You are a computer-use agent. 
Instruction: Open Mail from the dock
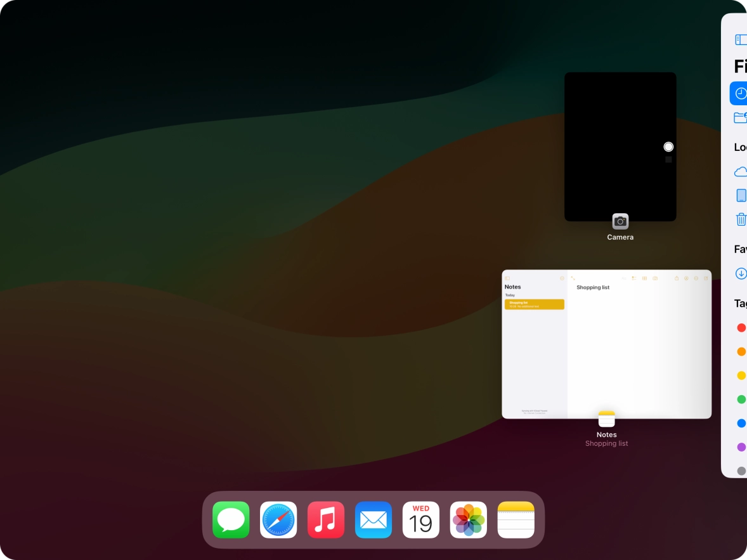(x=373, y=520)
